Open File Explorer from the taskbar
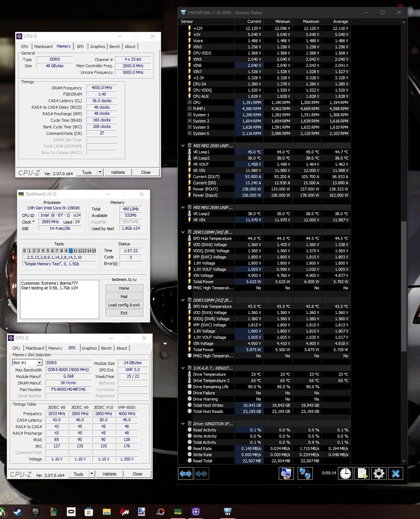 tap(107, 512)
